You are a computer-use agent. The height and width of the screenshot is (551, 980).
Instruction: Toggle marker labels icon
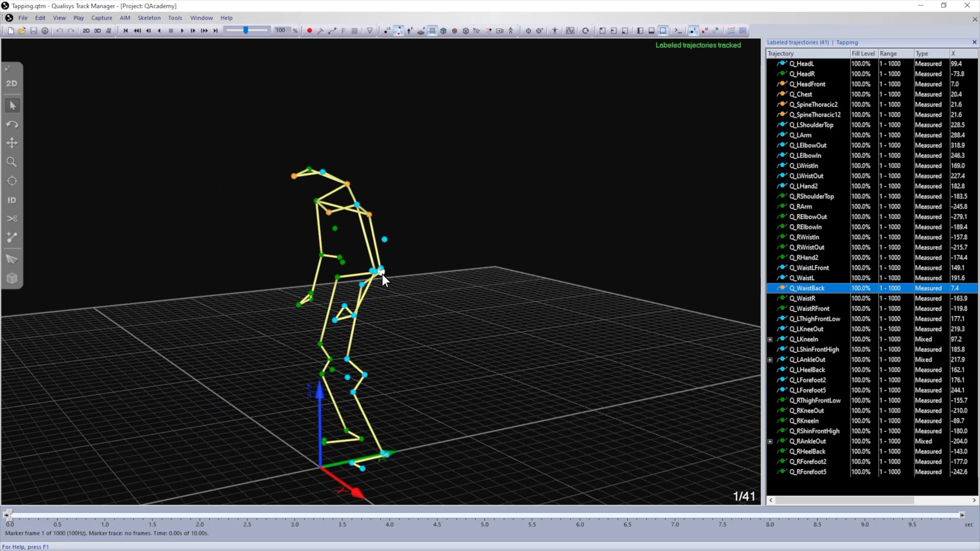click(387, 31)
